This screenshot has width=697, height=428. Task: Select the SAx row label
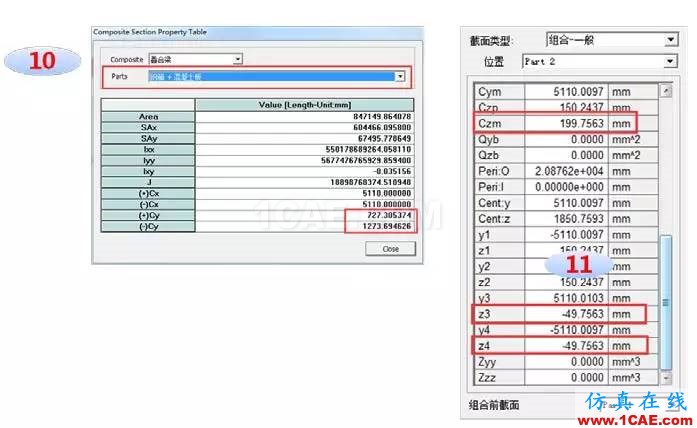click(148, 128)
